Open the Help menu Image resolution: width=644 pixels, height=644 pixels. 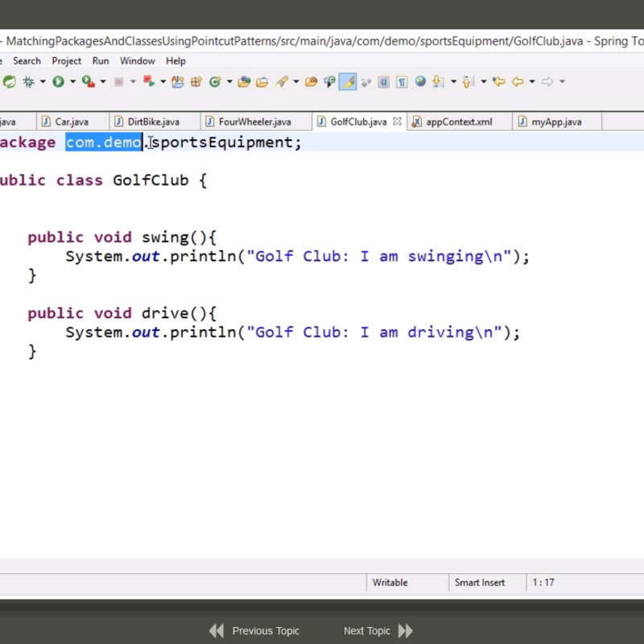click(x=175, y=61)
